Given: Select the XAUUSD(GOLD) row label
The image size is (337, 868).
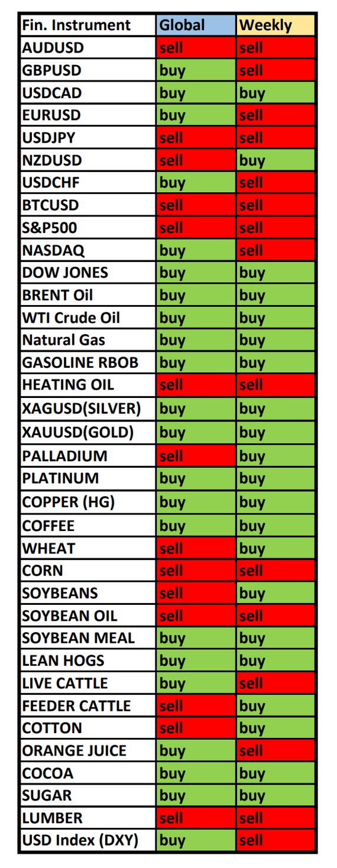Looking at the screenshot, I should point(88,432).
